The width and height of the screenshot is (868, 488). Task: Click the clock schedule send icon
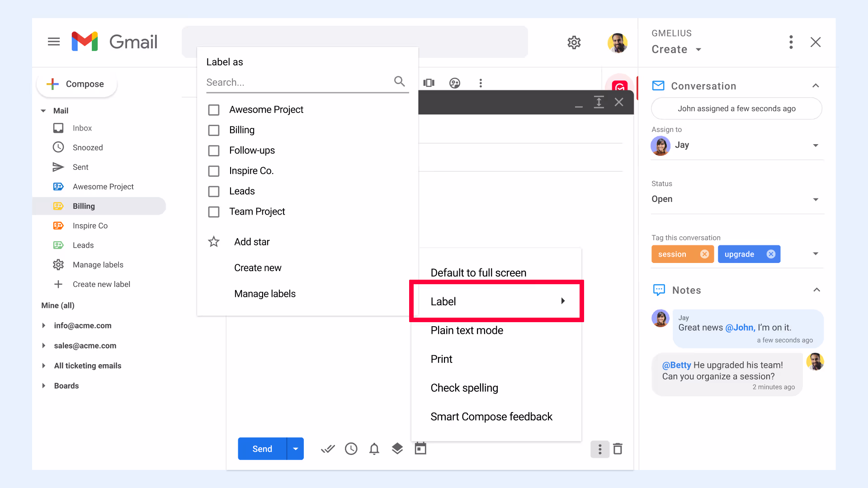(351, 449)
